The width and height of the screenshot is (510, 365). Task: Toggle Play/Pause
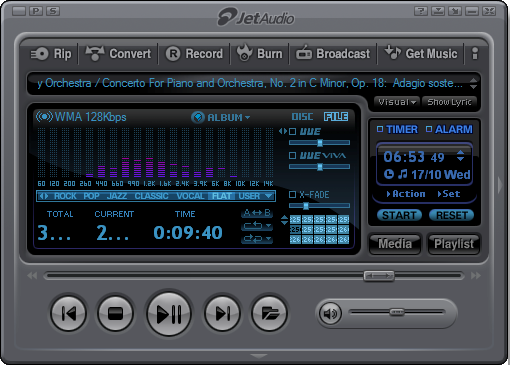coord(169,314)
